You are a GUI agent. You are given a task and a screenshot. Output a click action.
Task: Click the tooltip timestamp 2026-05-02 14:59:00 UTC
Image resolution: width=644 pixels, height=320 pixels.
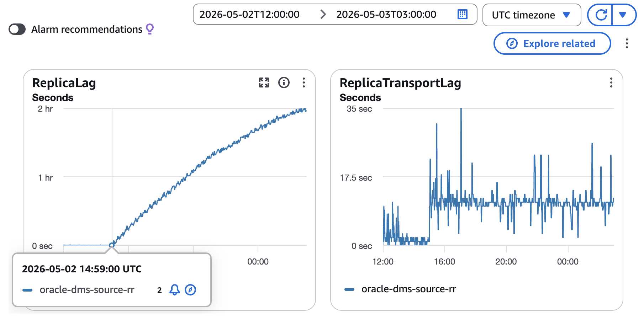click(x=82, y=269)
